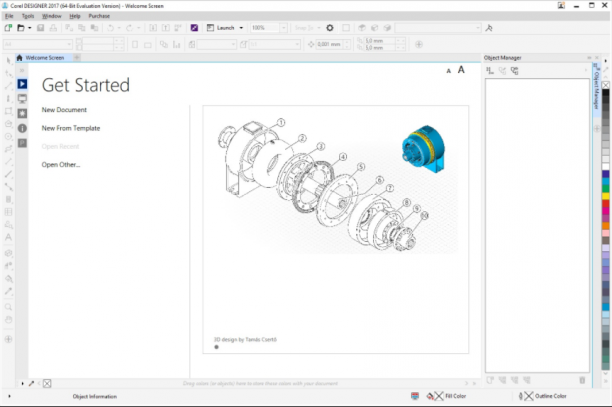Click the document palette eyedropper icon
The image size is (612, 407).
(32, 384)
